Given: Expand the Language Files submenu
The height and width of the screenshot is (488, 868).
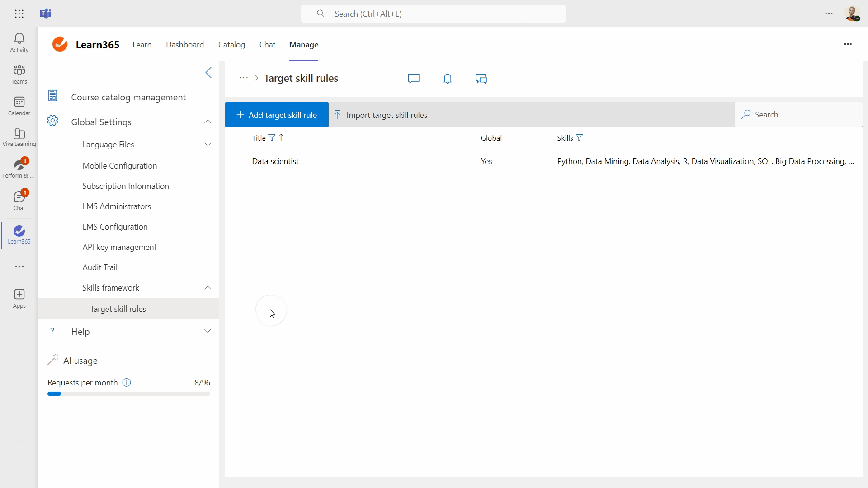Looking at the screenshot, I should click(x=208, y=145).
